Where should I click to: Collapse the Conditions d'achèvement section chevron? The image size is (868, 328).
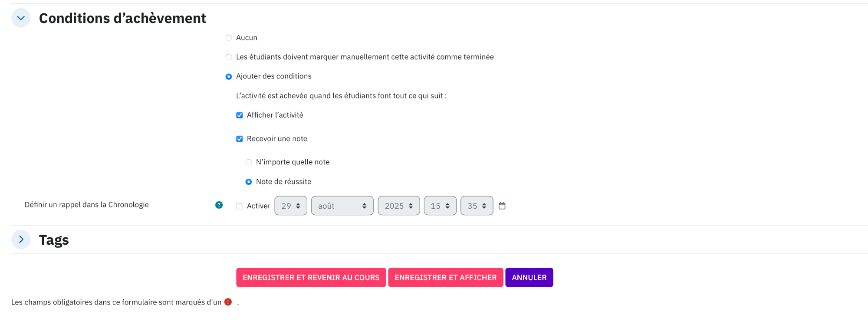click(x=21, y=18)
